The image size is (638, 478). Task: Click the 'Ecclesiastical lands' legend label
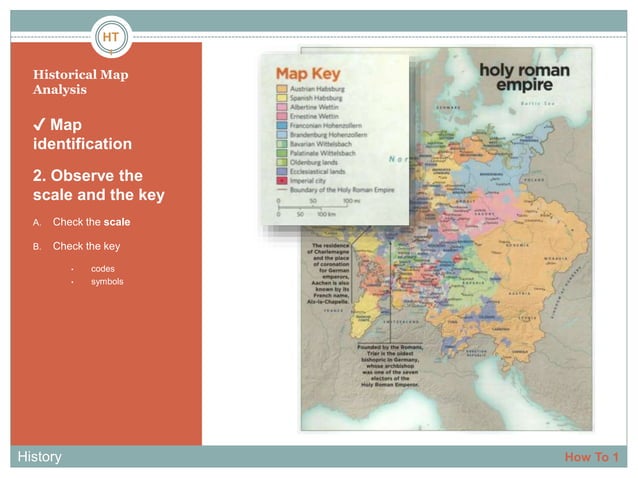pyautogui.click(x=317, y=172)
